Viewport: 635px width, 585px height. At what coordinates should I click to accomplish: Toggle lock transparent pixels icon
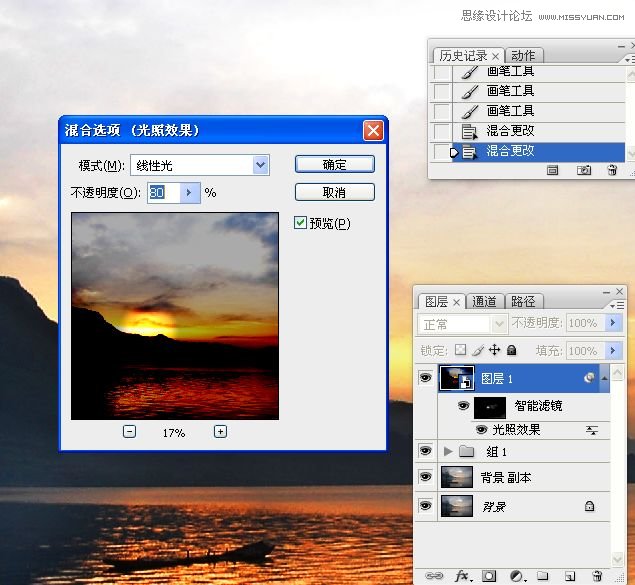pyautogui.click(x=460, y=350)
